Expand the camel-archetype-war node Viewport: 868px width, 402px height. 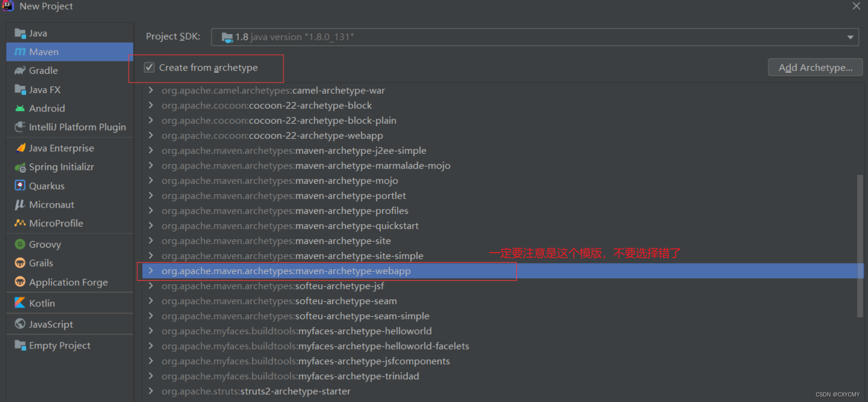click(x=151, y=90)
